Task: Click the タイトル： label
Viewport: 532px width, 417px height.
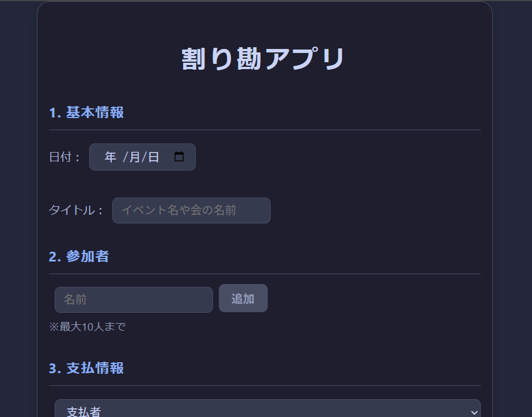Action: (x=76, y=210)
